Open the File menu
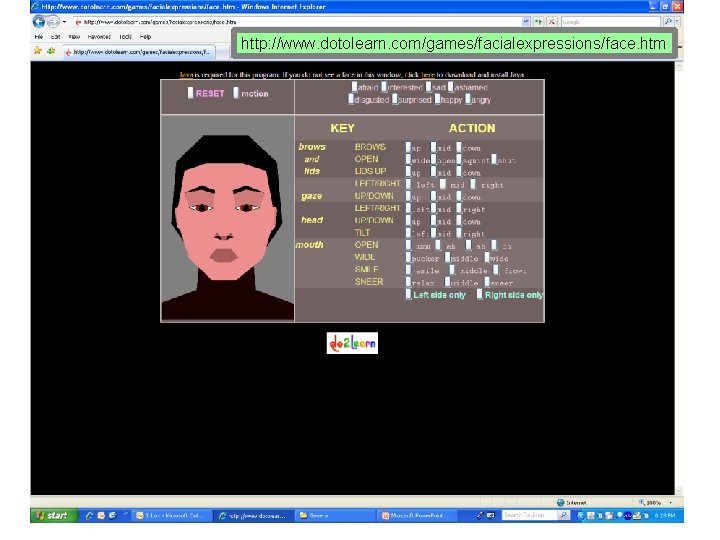 [39, 37]
